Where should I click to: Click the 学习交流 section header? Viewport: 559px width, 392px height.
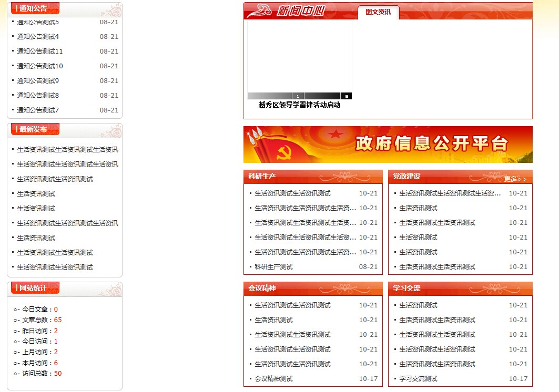pos(406,288)
